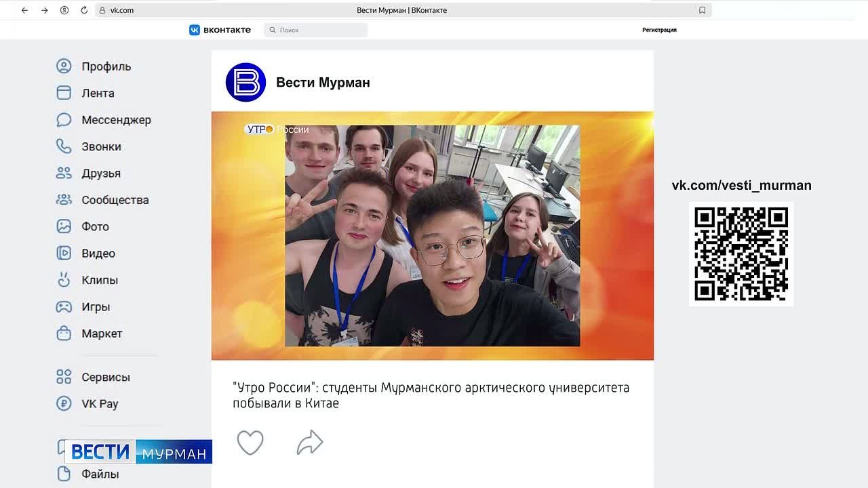The width and height of the screenshot is (868, 488).
Task: Reload the page with the refresh icon
Action: click(x=84, y=10)
